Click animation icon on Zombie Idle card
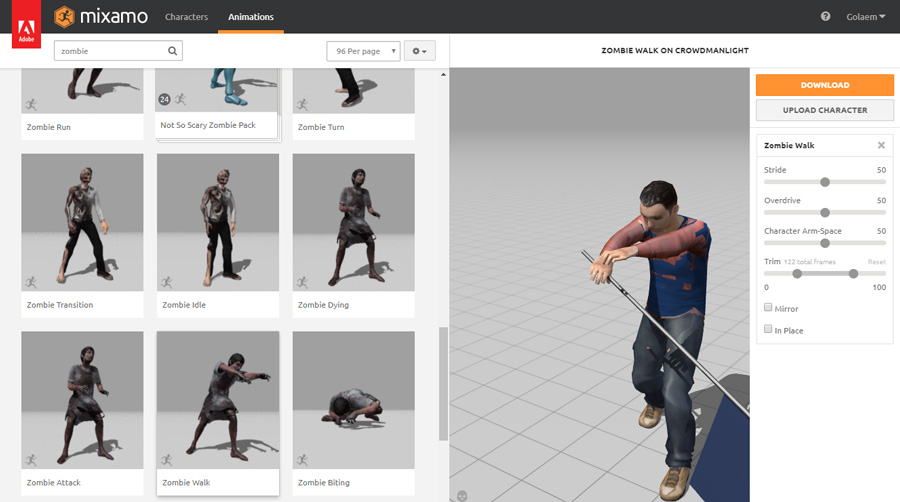Screen dimensions: 900x502 [x=166, y=282]
